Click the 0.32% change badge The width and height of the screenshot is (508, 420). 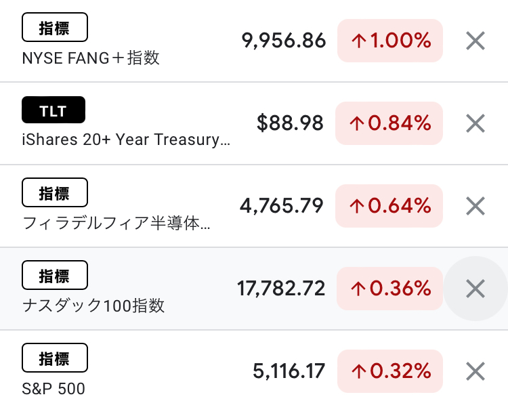(390, 371)
